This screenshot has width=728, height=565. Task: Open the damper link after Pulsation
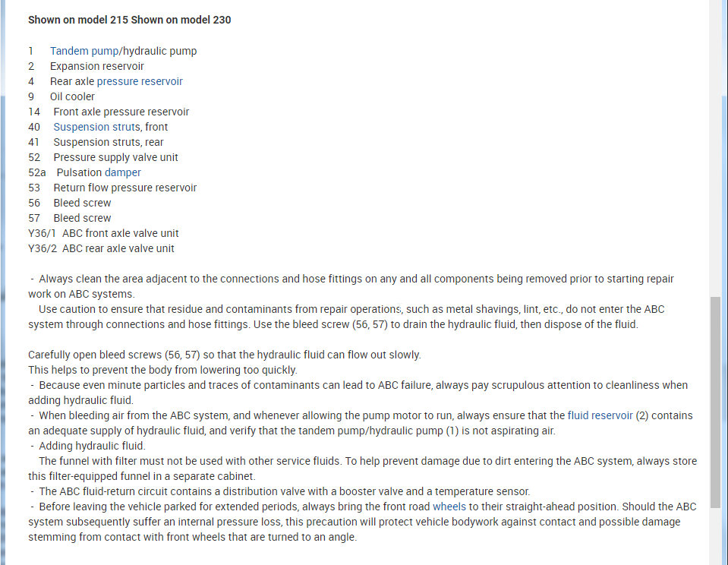[x=122, y=172]
